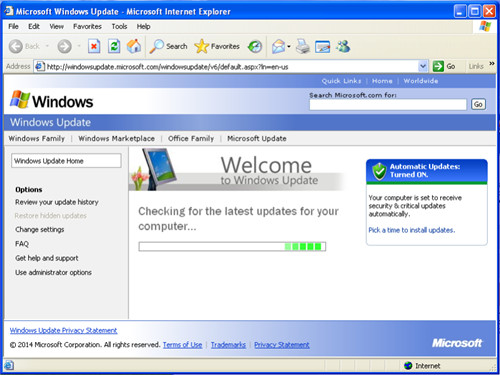Click the status bar page icon
The width and height of the screenshot is (500, 375).
[x=9, y=365]
